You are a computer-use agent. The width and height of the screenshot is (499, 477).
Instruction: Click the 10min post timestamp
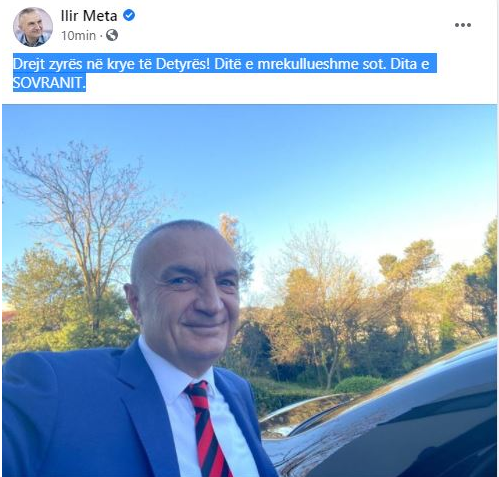(x=78, y=35)
